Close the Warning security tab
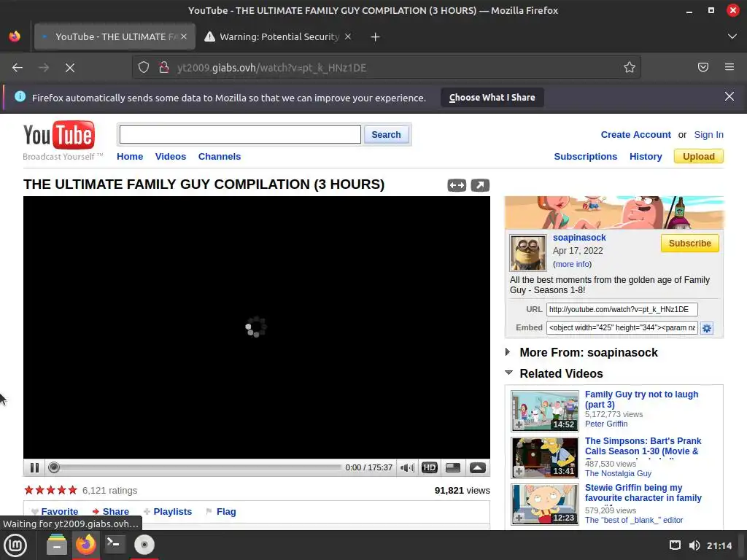The width and height of the screenshot is (747, 560). (x=348, y=36)
